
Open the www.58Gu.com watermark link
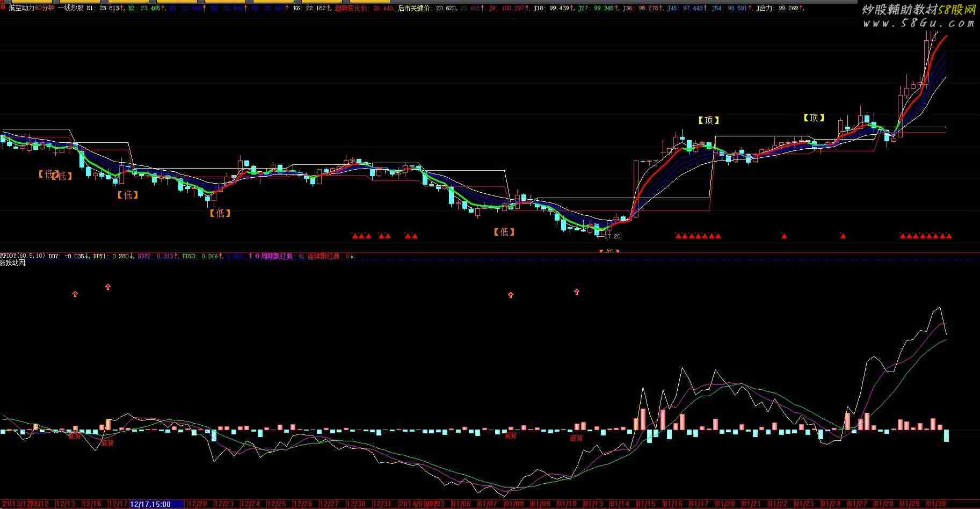(918, 23)
